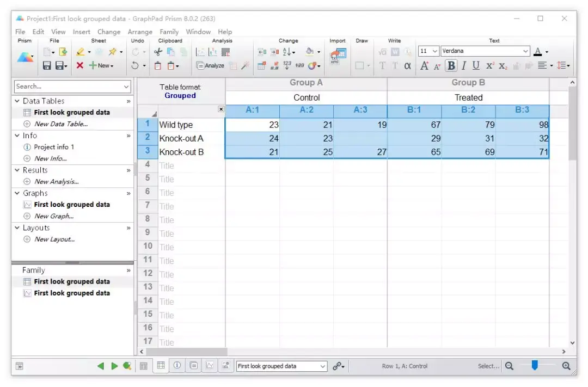Viewport: 588px width, 387px height.
Task: Open the Arrange menu
Action: click(x=140, y=32)
